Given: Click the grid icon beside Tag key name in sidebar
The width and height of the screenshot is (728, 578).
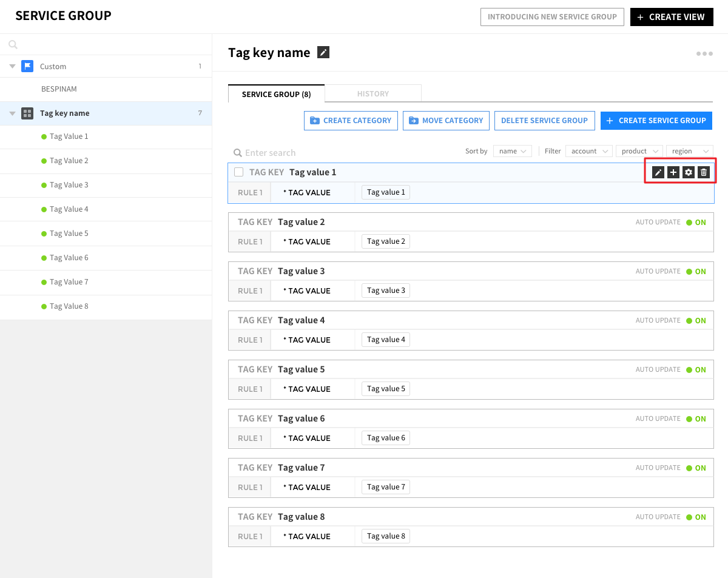Looking at the screenshot, I should (x=27, y=113).
